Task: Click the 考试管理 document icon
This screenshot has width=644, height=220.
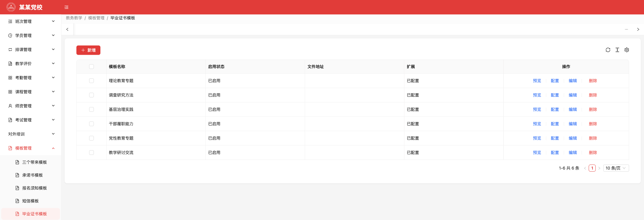Action: (10, 120)
